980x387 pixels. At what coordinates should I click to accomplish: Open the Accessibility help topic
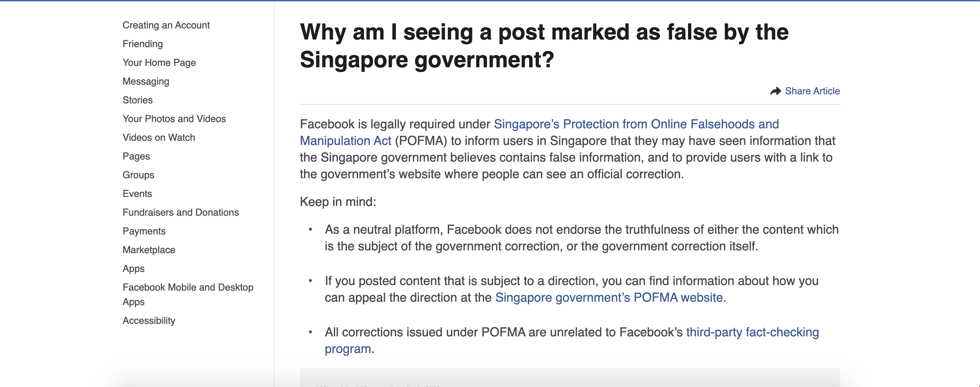coord(149,321)
